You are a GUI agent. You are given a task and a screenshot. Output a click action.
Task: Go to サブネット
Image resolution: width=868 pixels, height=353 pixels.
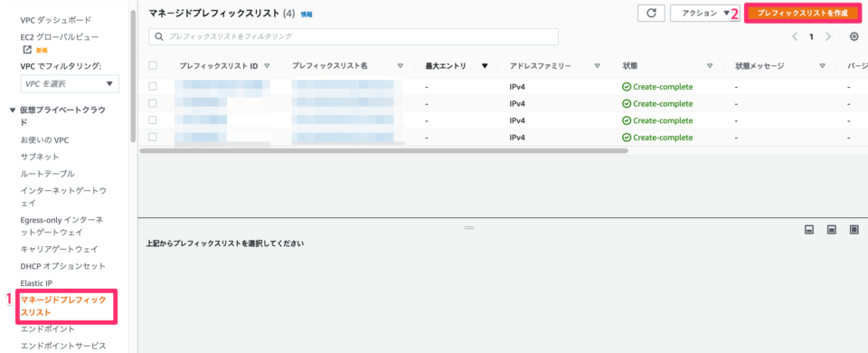[40, 157]
